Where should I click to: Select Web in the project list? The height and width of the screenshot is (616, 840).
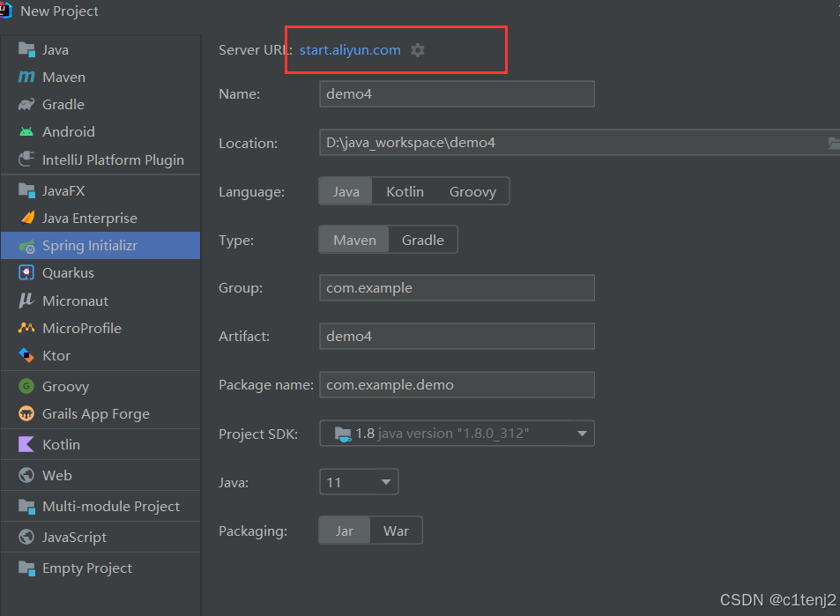(x=100, y=475)
